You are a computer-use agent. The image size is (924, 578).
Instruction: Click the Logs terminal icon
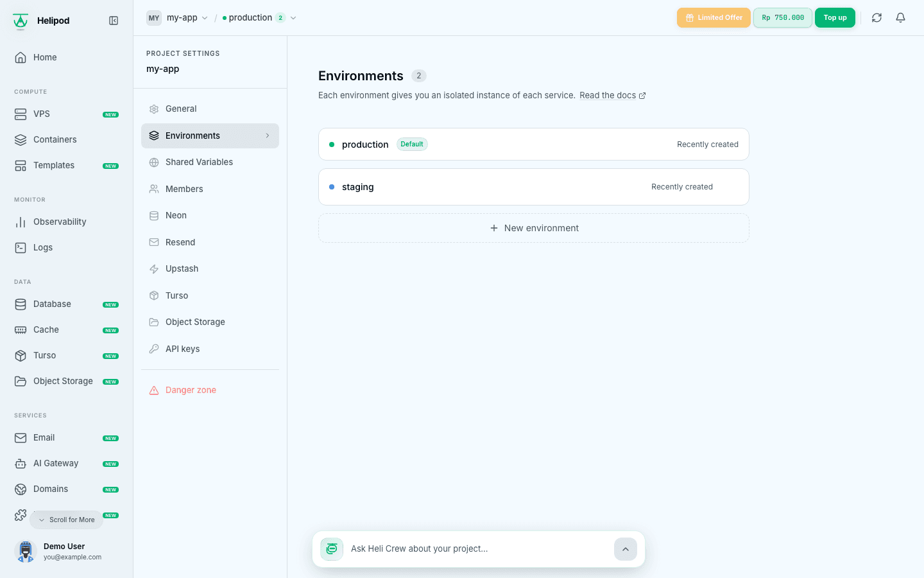click(x=21, y=247)
